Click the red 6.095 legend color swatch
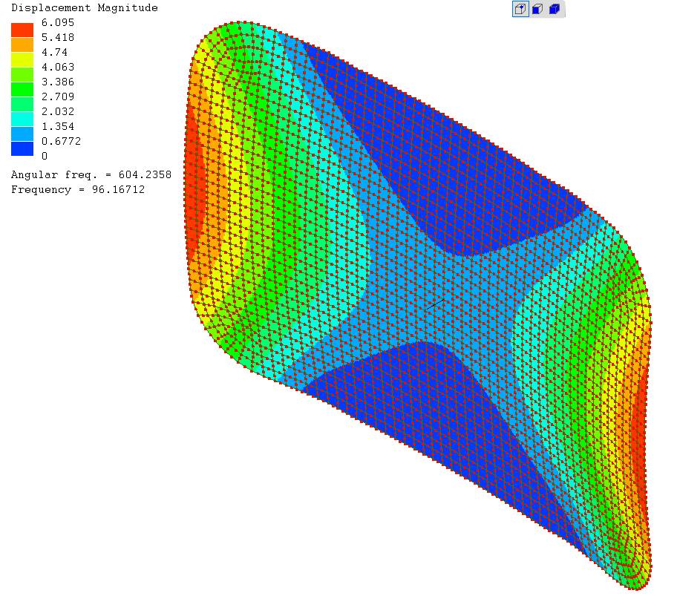677x616 pixels. (22, 30)
